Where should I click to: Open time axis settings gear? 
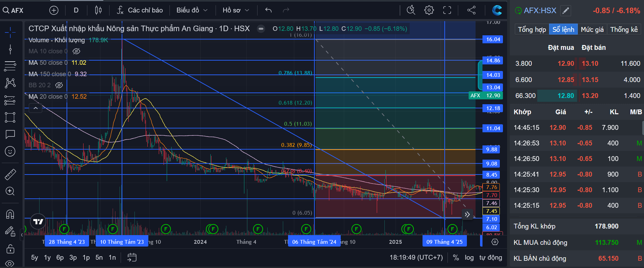coord(495,242)
